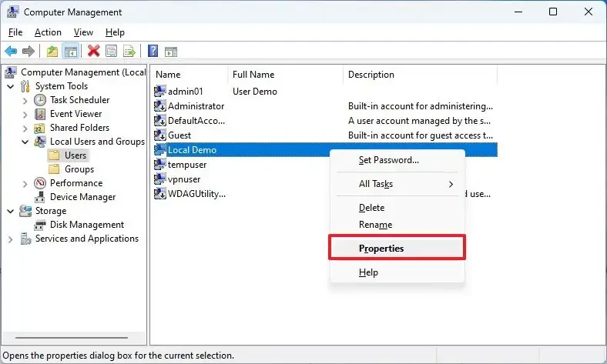Screen dimensions: 607x364
Task: Click the Properties sheet toolbar icon
Action: coord(112,51)
